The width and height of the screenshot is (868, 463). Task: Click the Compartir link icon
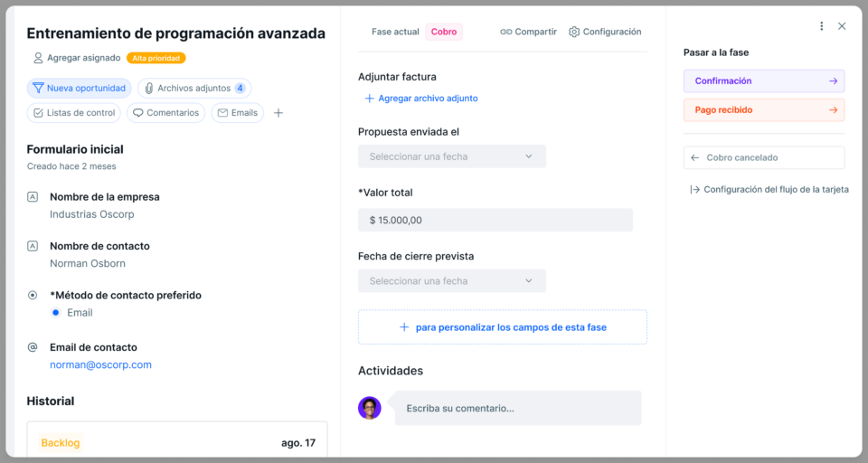click(506, 32)
